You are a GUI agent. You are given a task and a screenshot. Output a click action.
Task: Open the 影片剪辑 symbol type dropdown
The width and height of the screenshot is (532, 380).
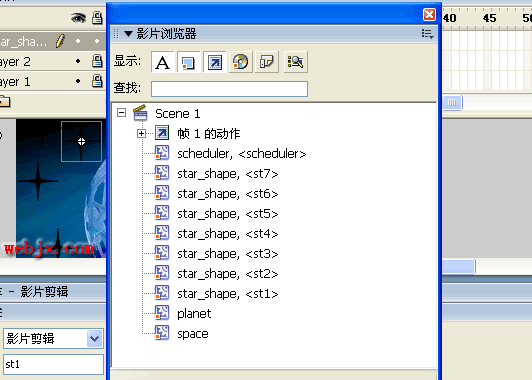pyautogui.click(x=95, y=339)
